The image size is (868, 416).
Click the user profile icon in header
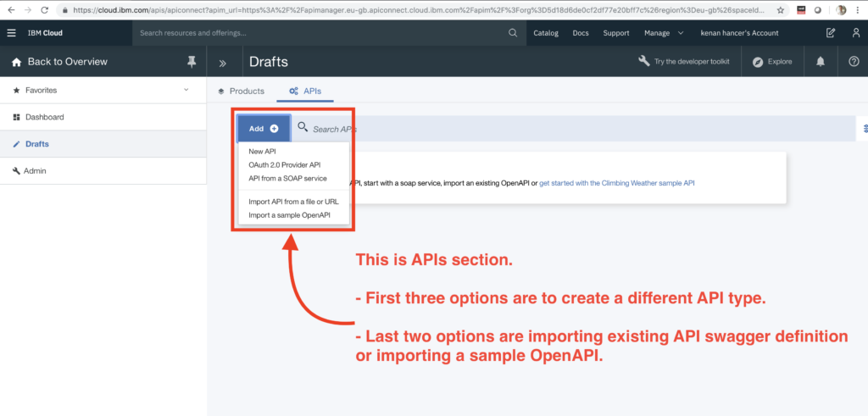tap(856, 33)
